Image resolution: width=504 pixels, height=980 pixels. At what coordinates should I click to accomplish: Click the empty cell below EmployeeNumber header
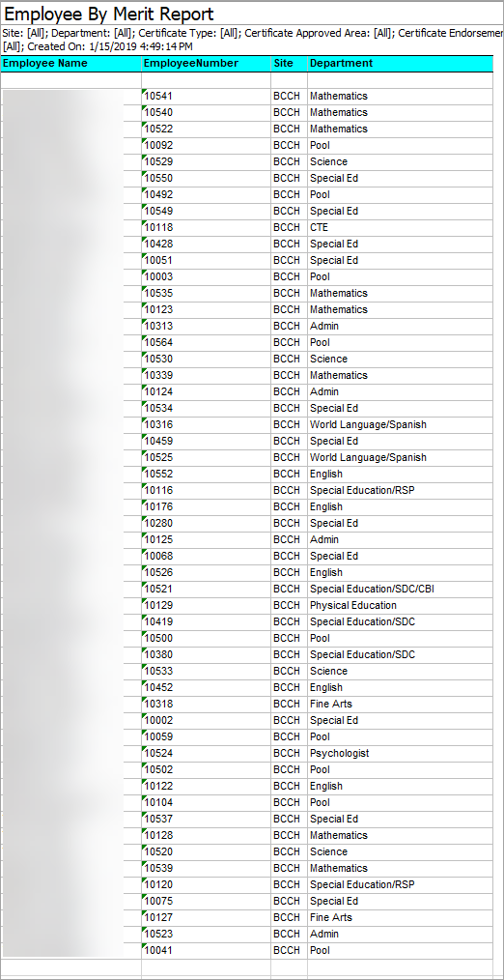(206, 80)
